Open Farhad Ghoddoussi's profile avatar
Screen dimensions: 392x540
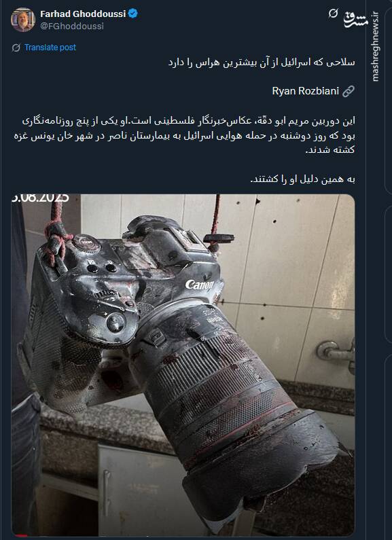[x=22, y=20]
